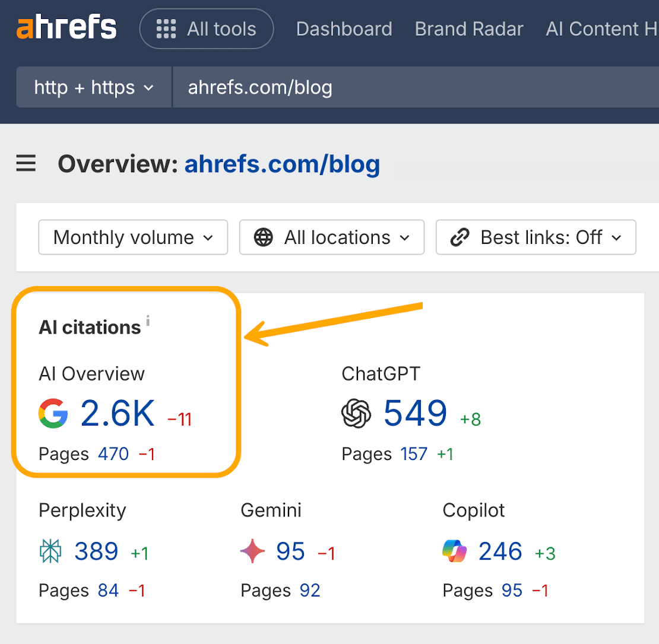
Task: Click the ahrefs logo
Action: [x=66, y=26]
